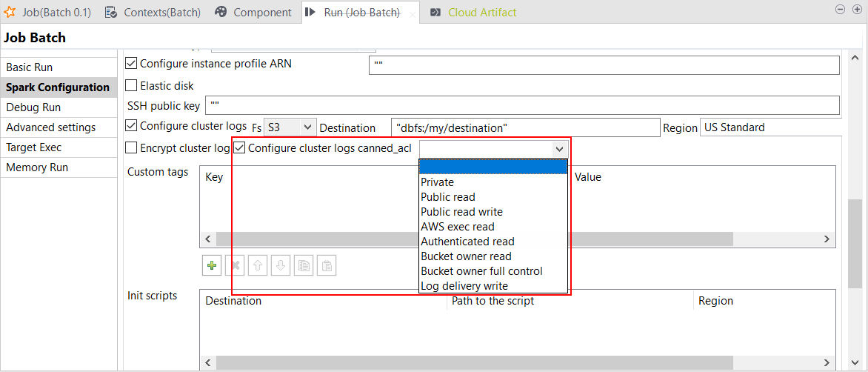Enable the Elastic disk checkbox

(x=132, y=85)
